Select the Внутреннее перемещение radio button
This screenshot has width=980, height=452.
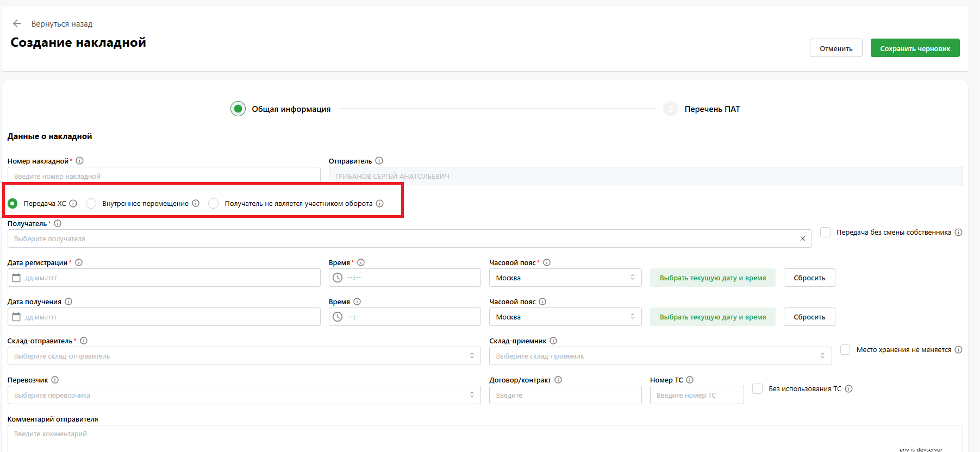[91, 203]
